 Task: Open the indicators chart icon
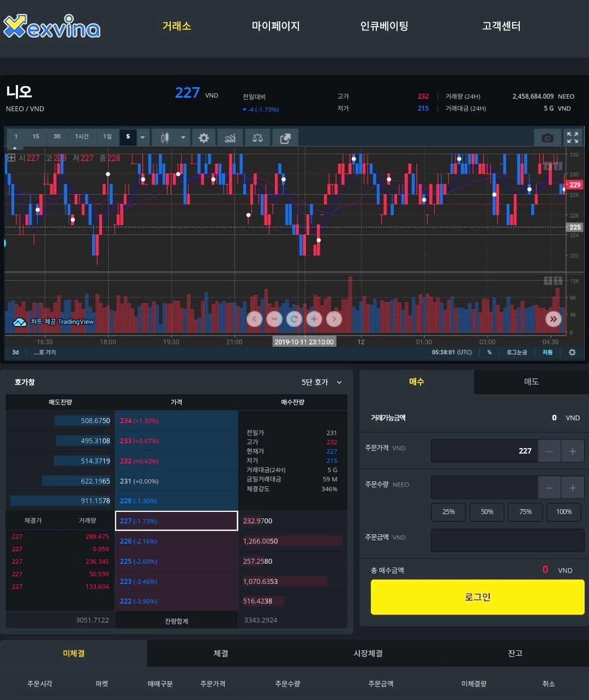230,137
